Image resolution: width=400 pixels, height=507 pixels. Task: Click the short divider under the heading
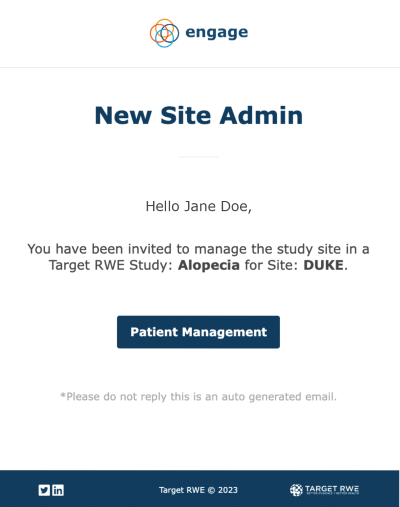[199, 157]
